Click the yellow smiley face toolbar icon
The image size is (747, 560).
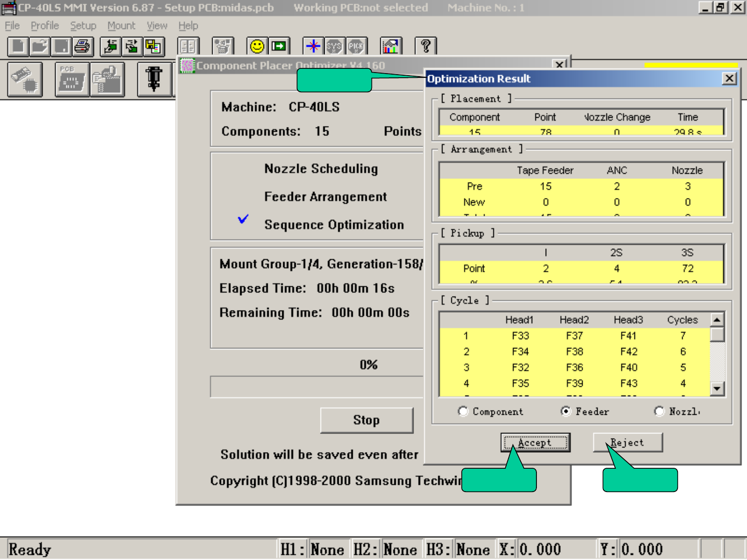pyautogui.click(x=257, y=47)
